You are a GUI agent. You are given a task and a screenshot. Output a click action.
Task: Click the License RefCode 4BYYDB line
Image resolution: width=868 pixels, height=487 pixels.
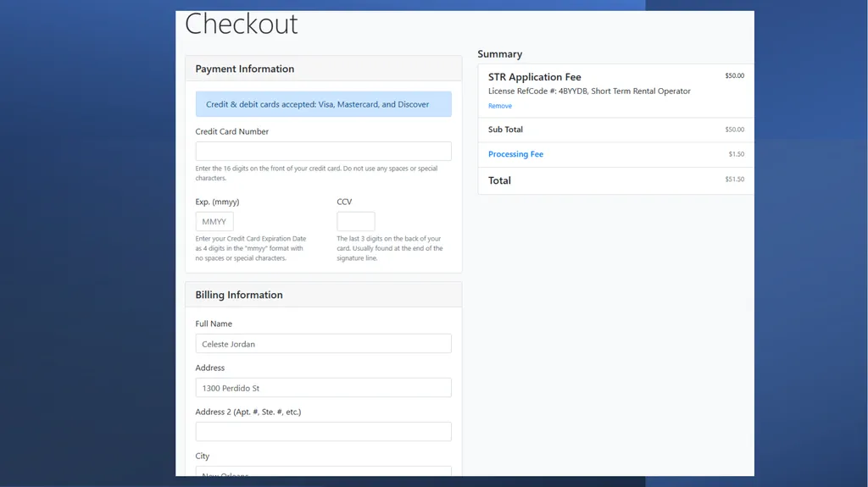point(589,91)
